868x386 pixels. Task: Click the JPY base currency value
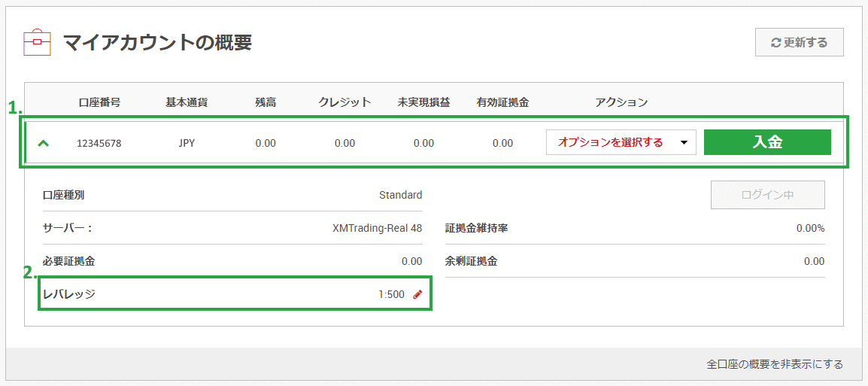pos(187,143)
